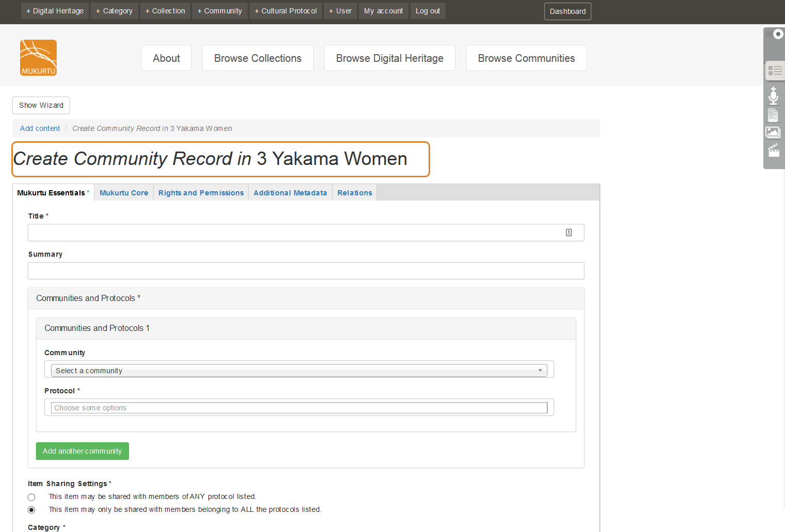Click the icon inside Title field

pos(569,232)
